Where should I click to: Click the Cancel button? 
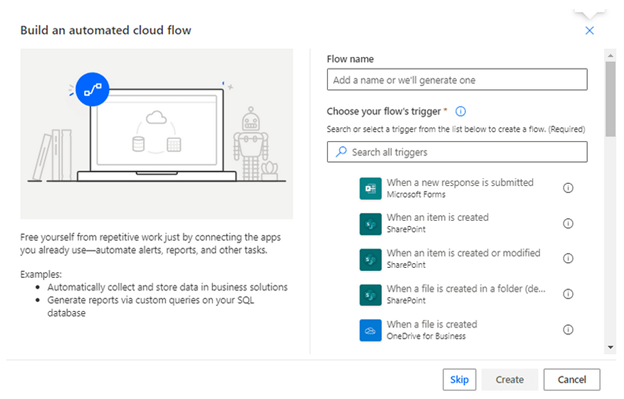click(x=571, y=380)
